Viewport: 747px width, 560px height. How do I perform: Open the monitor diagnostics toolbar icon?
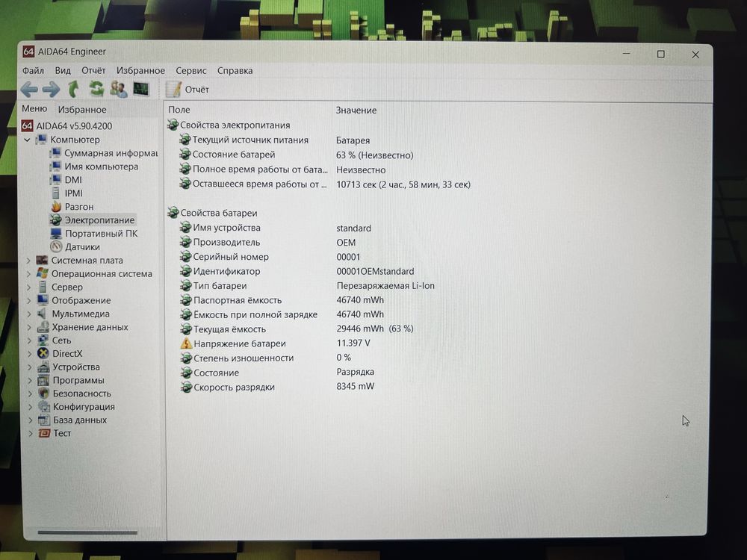coord(141,89)
